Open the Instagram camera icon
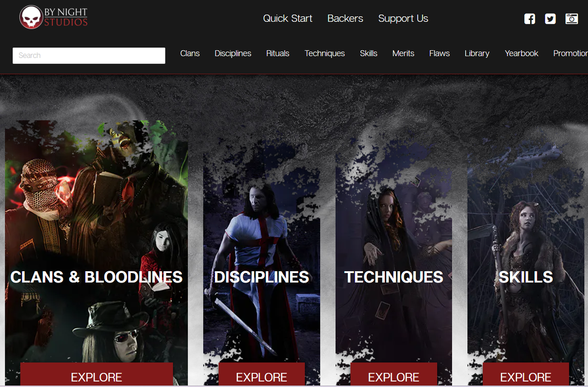588x387 pixels. [571, 19]
